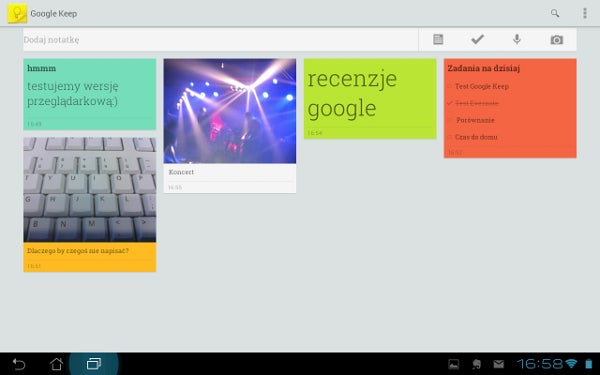600x375 pixels.
Task: Create a new text note icon
Action: 438,39
